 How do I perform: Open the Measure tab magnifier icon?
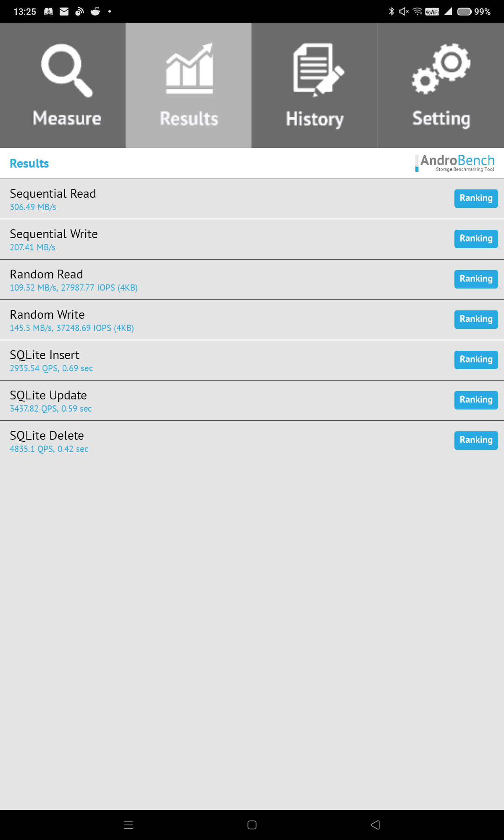click(67, 71)
